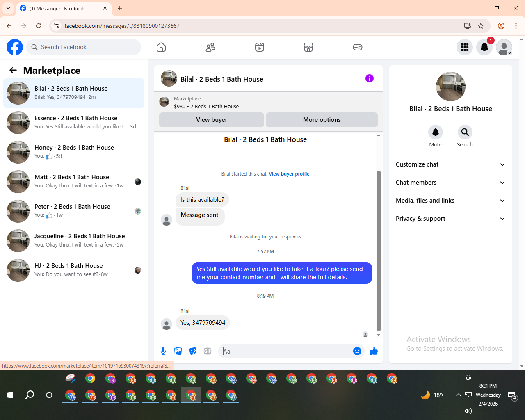Open Windows taskbar search
This screenshot has width=525, height=420.
pyautogui.click(x=30, y=395)
